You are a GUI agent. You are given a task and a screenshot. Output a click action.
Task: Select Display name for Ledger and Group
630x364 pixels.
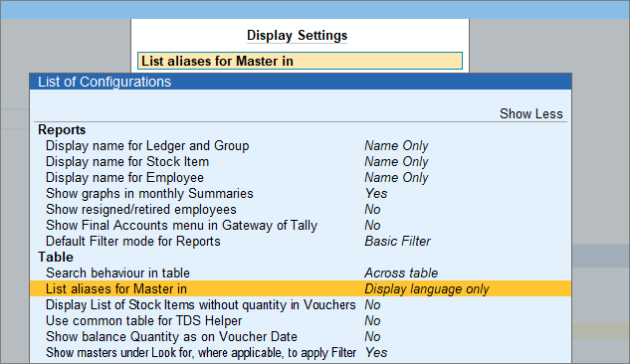tap(147, 145)
